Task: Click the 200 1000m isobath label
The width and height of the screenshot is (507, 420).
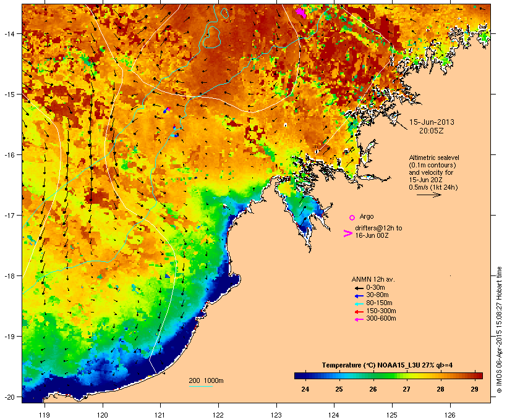Action: [x=206, y=380]
